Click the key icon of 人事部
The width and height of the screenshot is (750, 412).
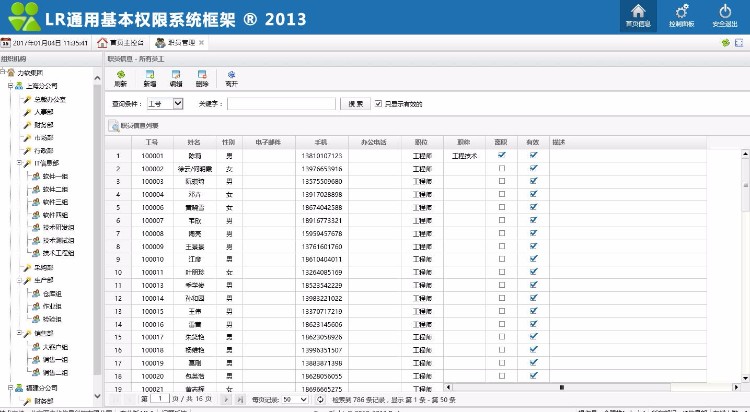coord(27,112)
